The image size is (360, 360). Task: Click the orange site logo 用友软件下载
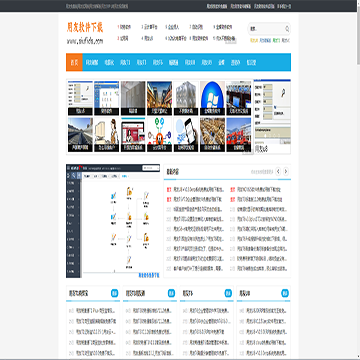point(85,28)
